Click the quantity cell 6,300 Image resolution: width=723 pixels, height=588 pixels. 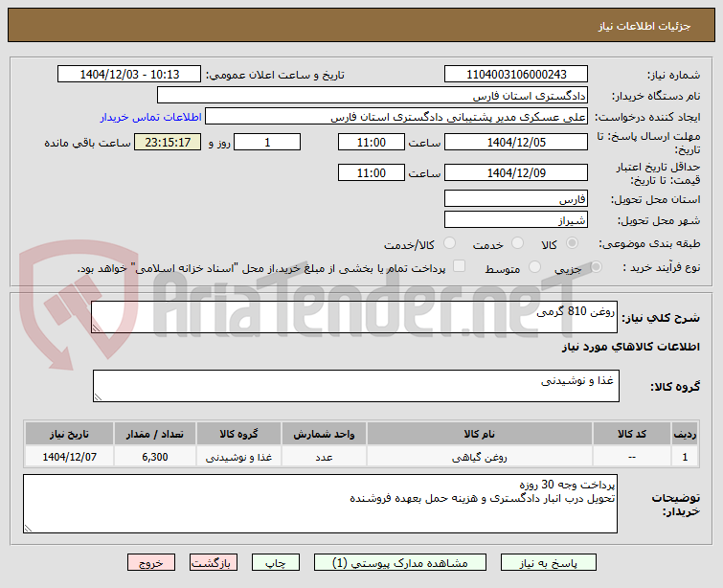155,457
